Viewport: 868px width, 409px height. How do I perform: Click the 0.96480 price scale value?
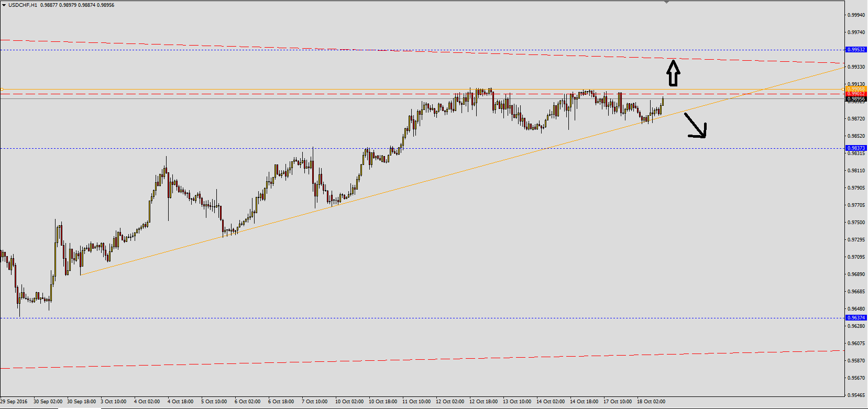(856, 309)
